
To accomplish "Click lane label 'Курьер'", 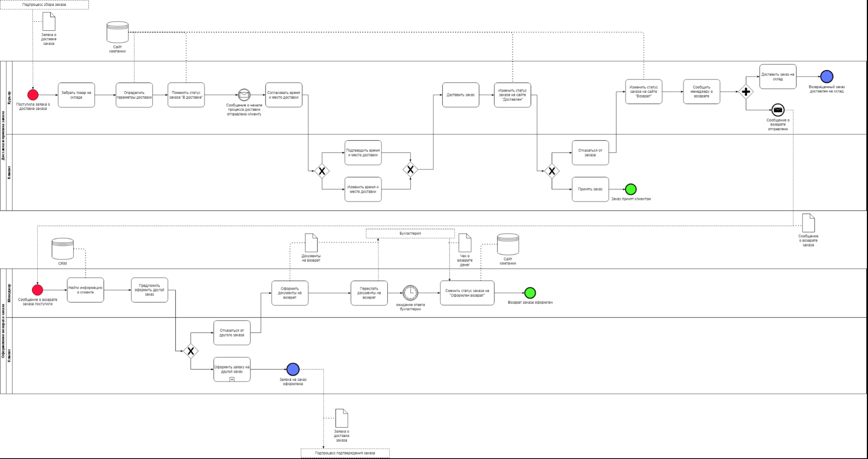I will coord(9,98).
